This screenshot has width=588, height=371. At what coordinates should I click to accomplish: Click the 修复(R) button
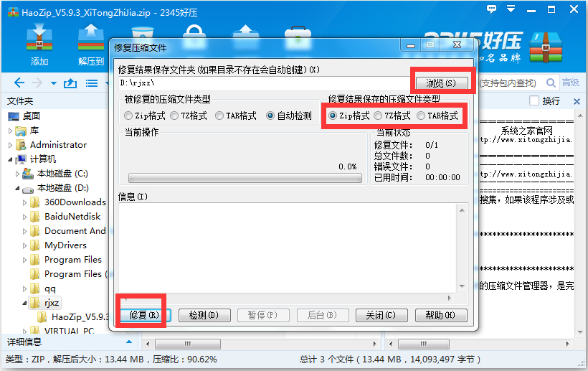[144, 315]
